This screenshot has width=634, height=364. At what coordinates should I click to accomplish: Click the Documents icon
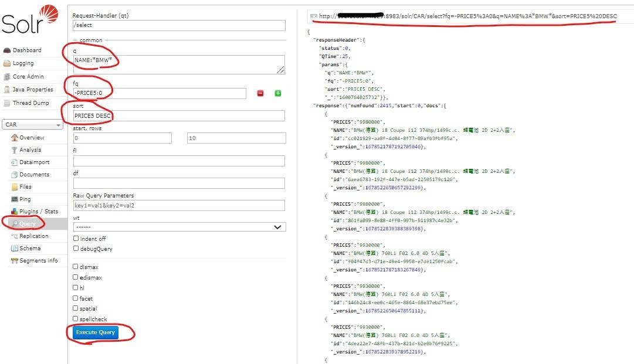point(15,175)
